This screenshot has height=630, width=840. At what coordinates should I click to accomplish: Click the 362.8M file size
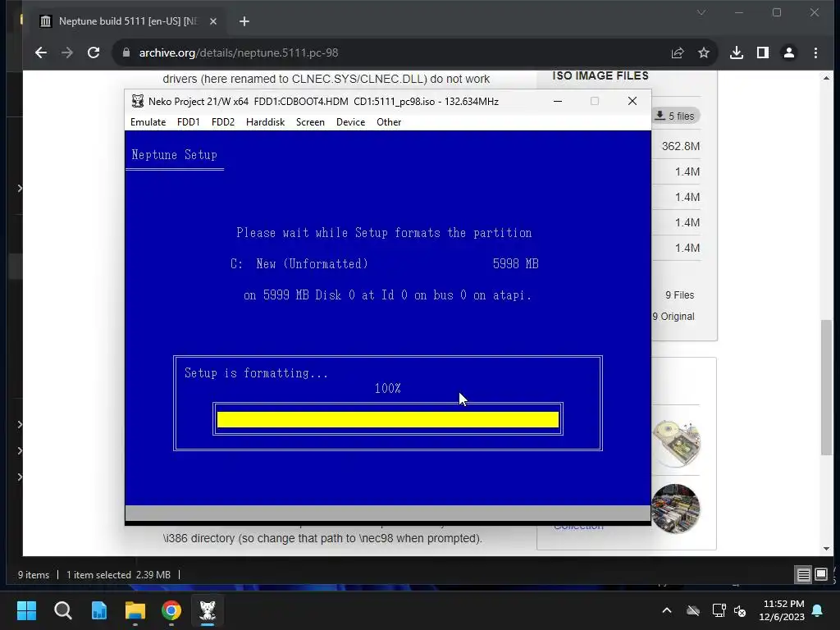pos(680,146)
